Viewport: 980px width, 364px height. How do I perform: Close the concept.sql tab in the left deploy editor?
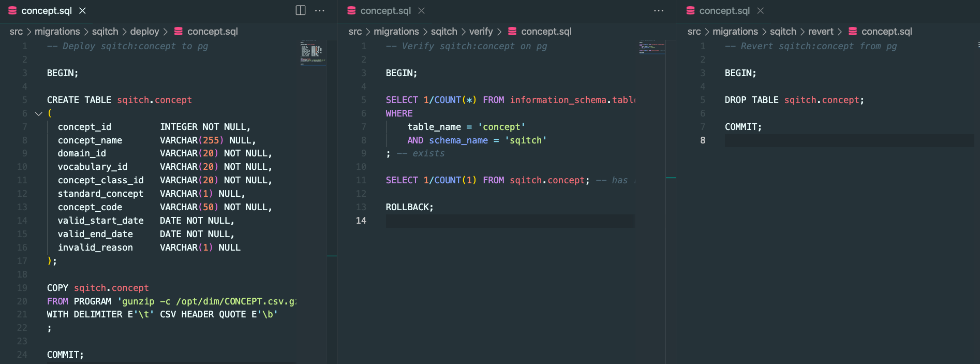[82, 10]
